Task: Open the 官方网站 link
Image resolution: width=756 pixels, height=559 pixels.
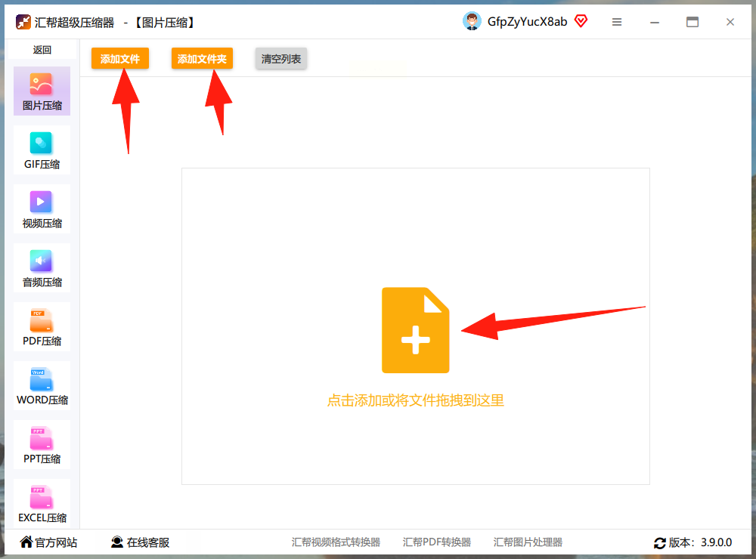Action: [x=48, y=542]
